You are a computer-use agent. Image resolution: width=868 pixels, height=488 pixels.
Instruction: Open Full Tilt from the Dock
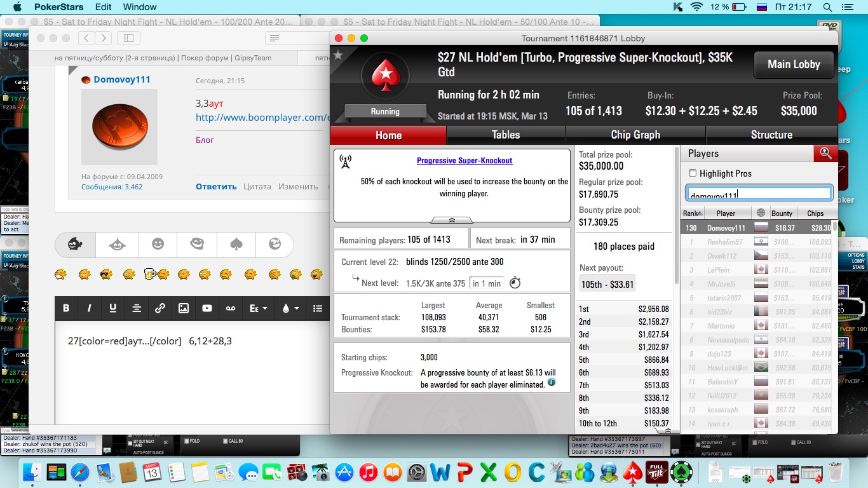(657, 472)
